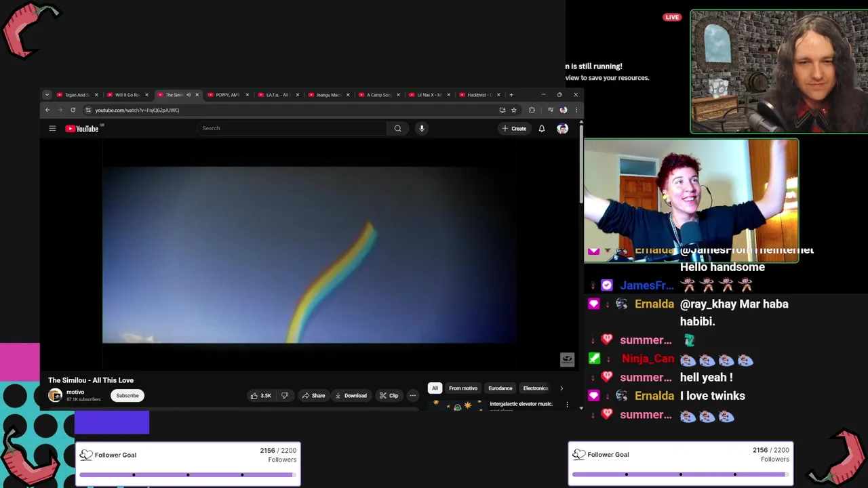Go to the YouTube home logo
Viewport: 868px width, 488px height.
82,128
